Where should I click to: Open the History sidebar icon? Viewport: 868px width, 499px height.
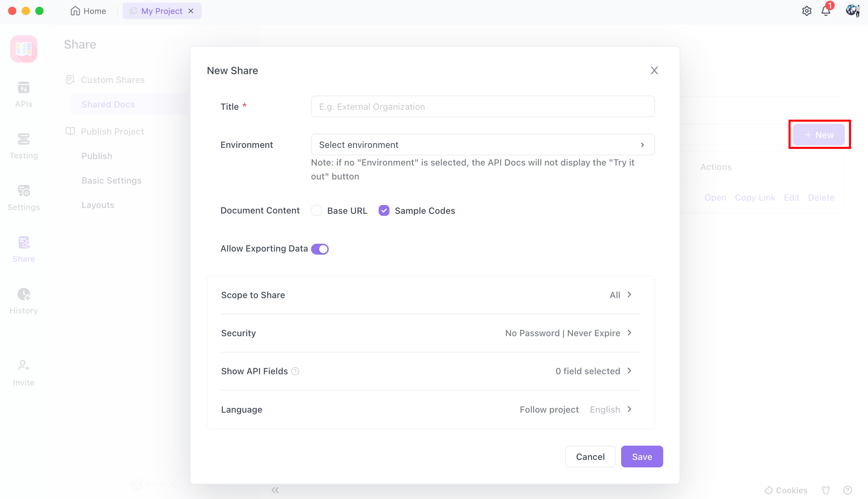[x=24, y=294]
